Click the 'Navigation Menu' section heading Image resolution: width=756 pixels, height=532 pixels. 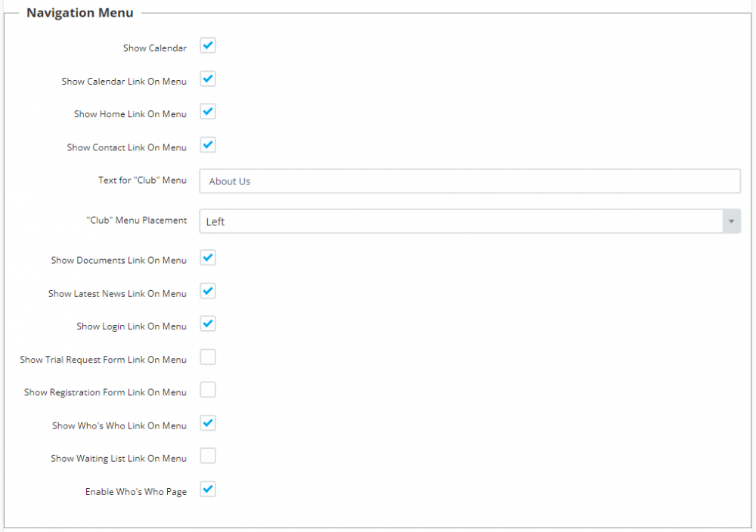[80, 13]
